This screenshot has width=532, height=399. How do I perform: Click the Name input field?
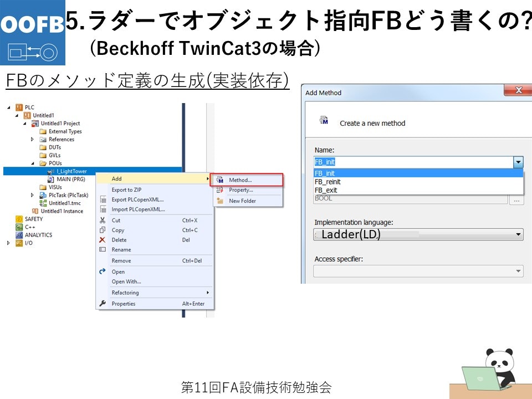click(413, 162)
